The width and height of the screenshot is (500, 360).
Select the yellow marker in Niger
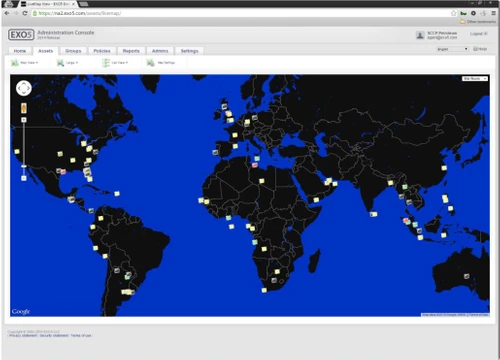[262, 181]
